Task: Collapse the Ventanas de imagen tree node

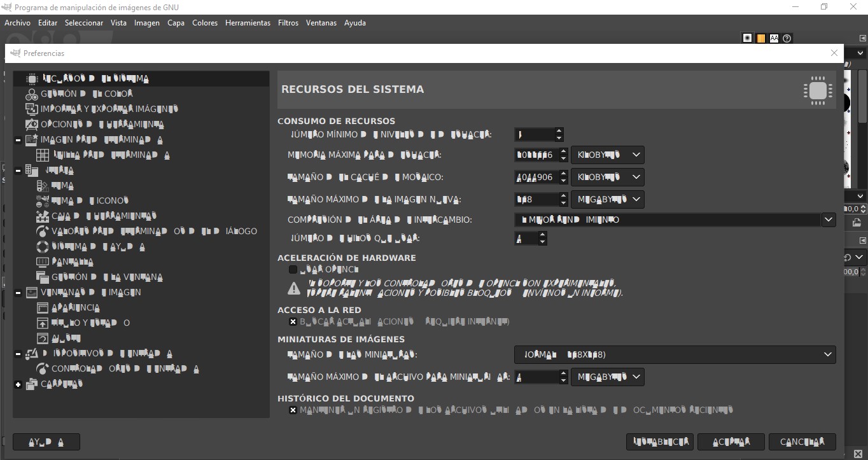Action: (x=18, y=293)
